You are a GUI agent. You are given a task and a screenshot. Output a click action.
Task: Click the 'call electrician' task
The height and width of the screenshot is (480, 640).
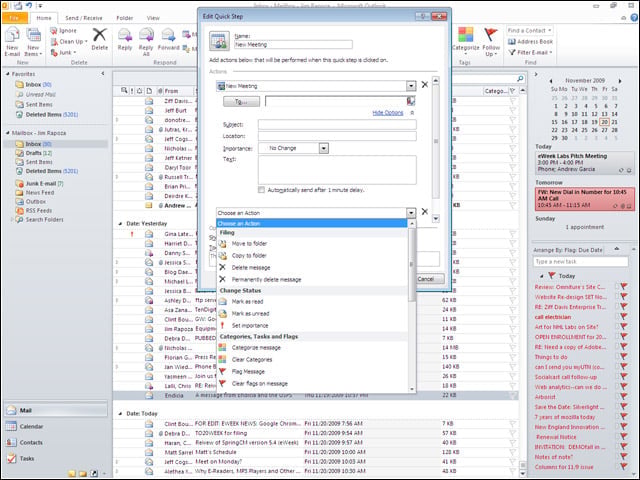pos(553,317)
